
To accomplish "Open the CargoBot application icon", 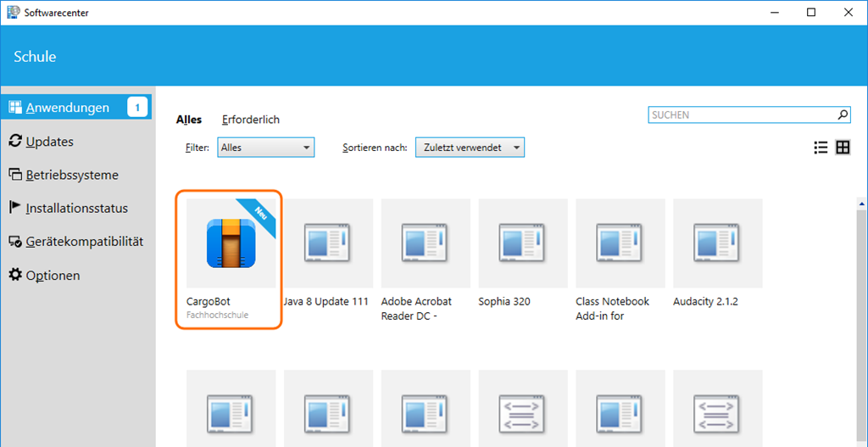I will click(x=231, y=243).
